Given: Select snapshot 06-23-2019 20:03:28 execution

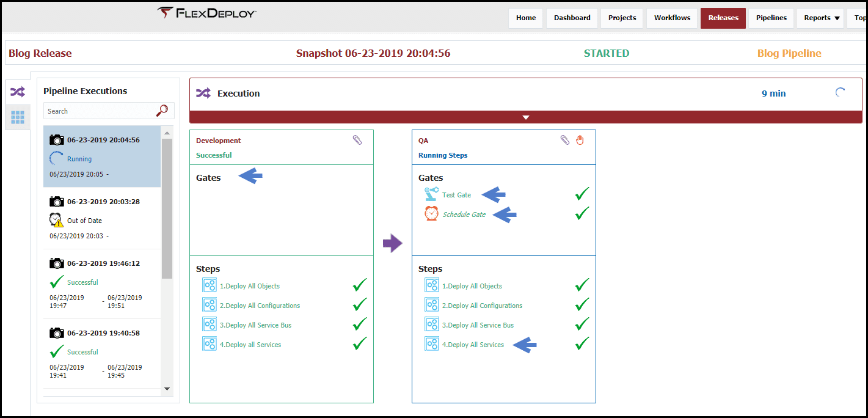Looking at the screenshot, I should (x=102, y=218).
